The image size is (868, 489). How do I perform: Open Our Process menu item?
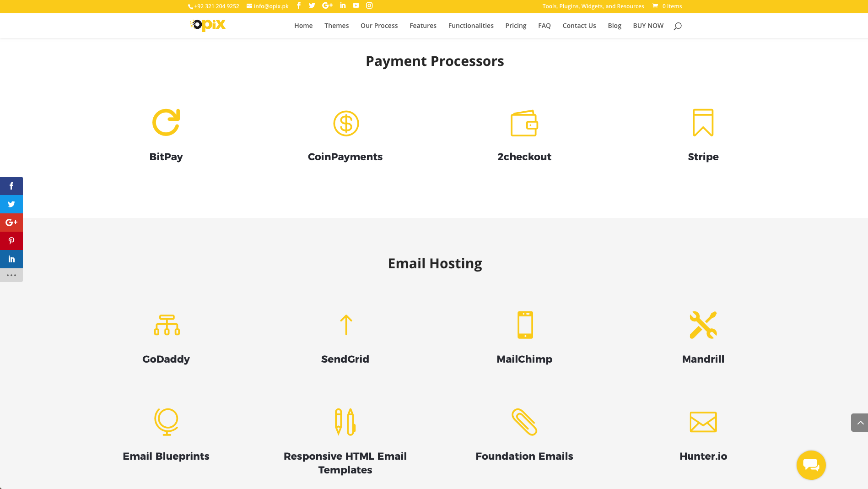point(379,26)
